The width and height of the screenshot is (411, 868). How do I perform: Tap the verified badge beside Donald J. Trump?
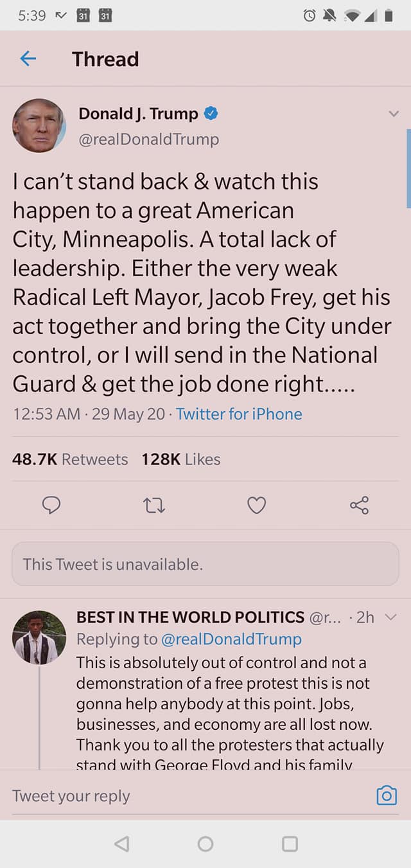coord(211,114)
